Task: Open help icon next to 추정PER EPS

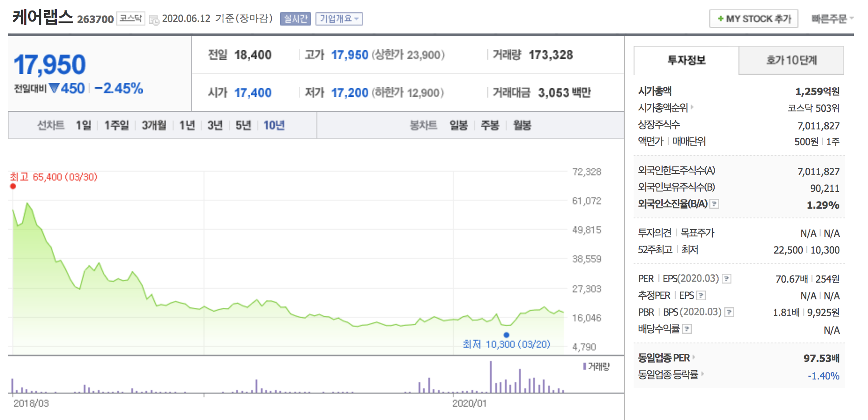Action: pos(701,295)
